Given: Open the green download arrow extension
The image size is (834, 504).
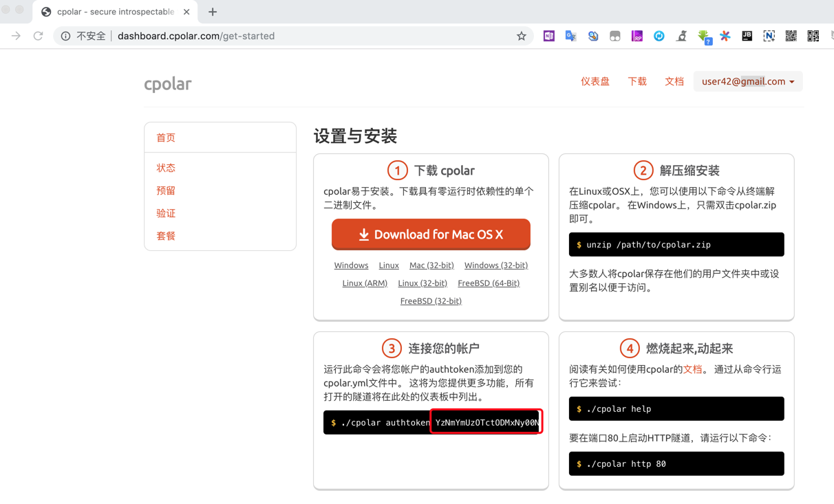Looking at the screenshot, I should click(x=704, y=37).
